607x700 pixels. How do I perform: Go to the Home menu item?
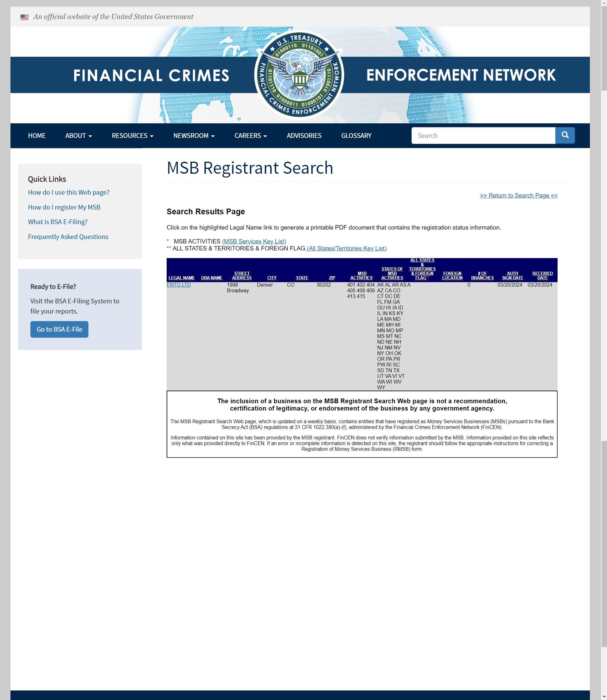[36, 136]
